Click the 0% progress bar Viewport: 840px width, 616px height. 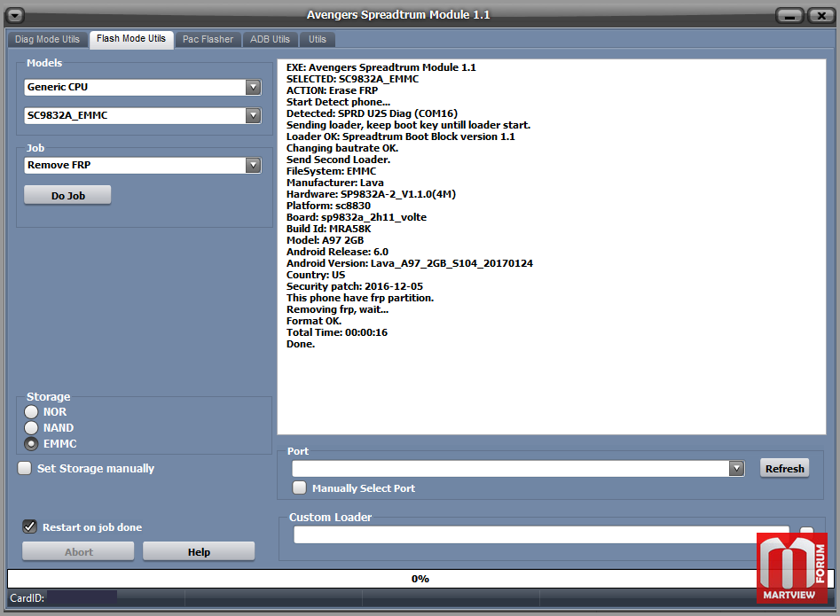[x=420, y=579]
